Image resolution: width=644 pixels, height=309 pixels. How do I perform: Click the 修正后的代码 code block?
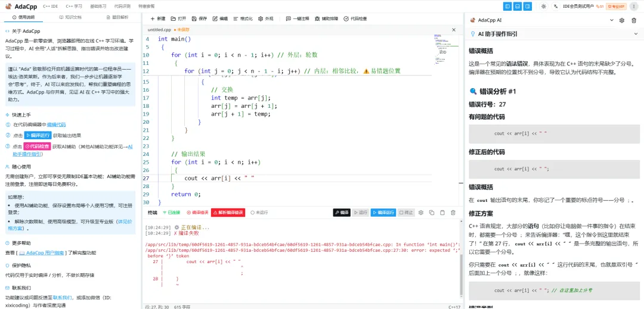tap(554, 169)
